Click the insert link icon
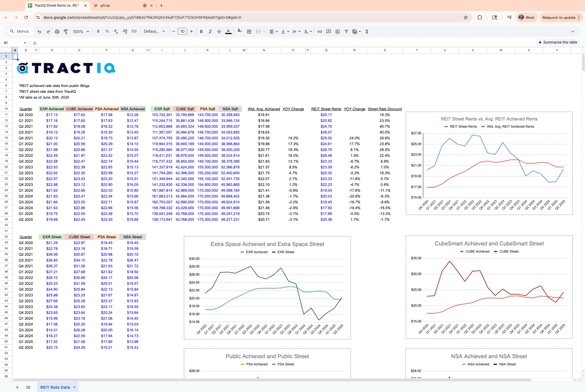 [320, 32]
